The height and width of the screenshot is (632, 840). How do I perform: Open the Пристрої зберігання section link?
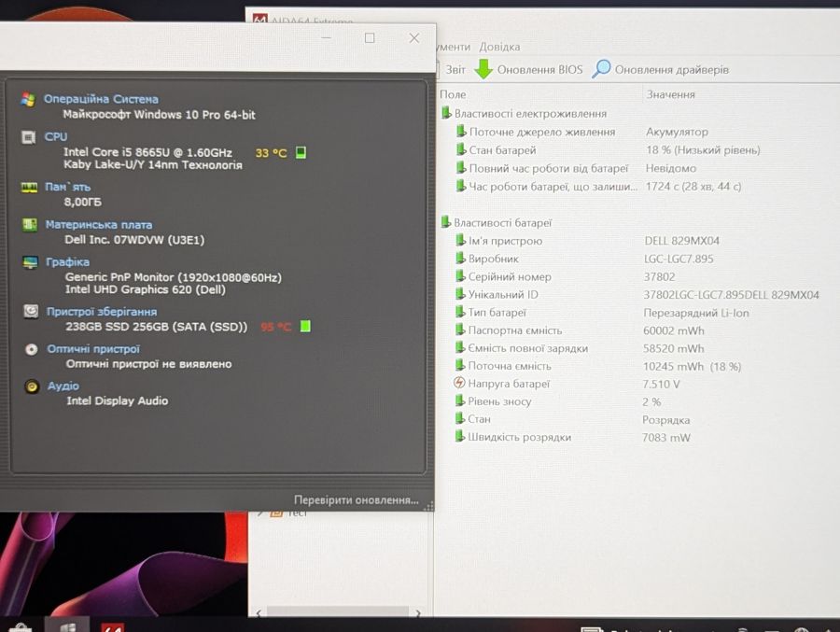[x=102, y=312]
